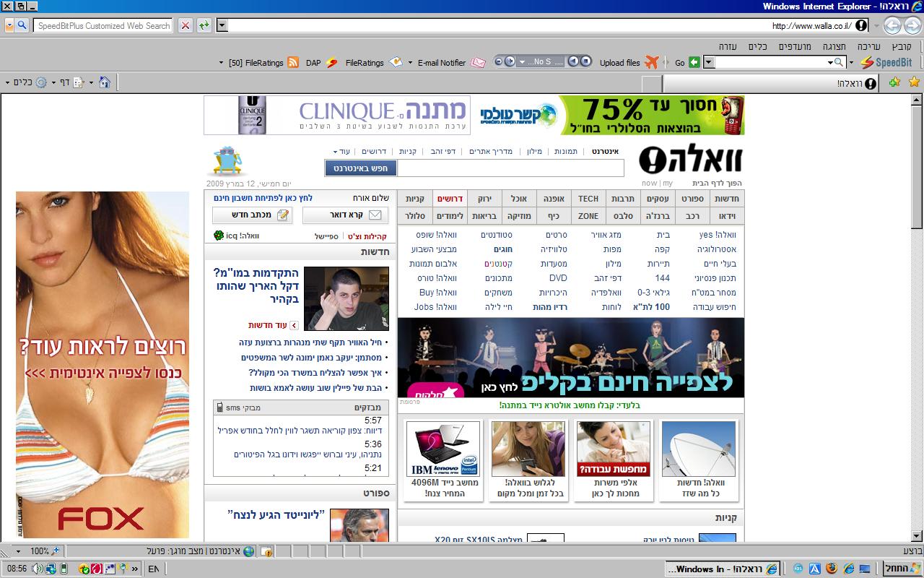This screenshot has height=578, width=924.
Task: Click the Upload files airplane icon
Action: click(651, 62)
